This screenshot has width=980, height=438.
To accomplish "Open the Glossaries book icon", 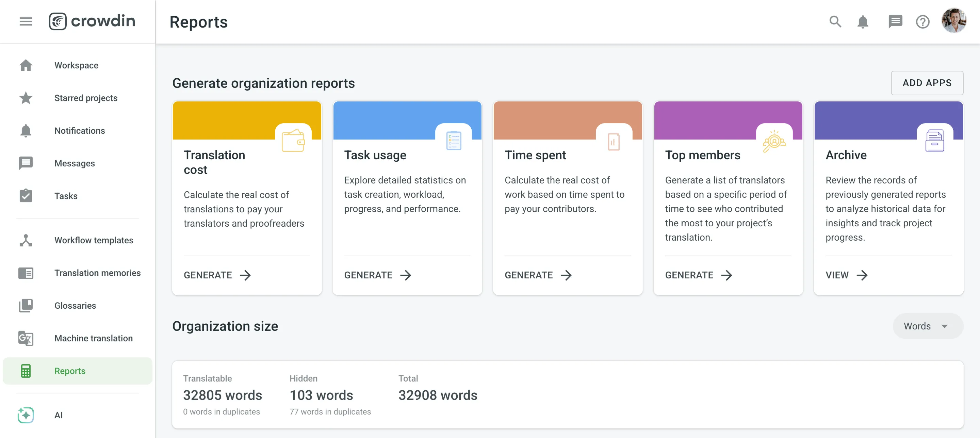I will (26, 306).
